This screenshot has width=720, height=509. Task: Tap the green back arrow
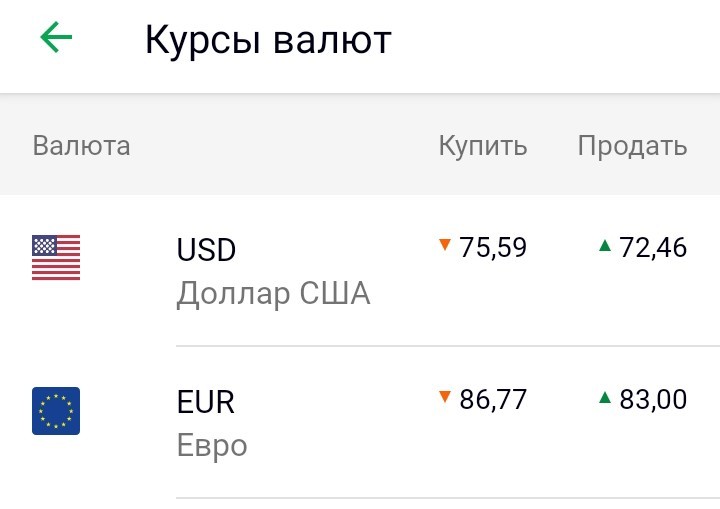click(x=56, y=37)
